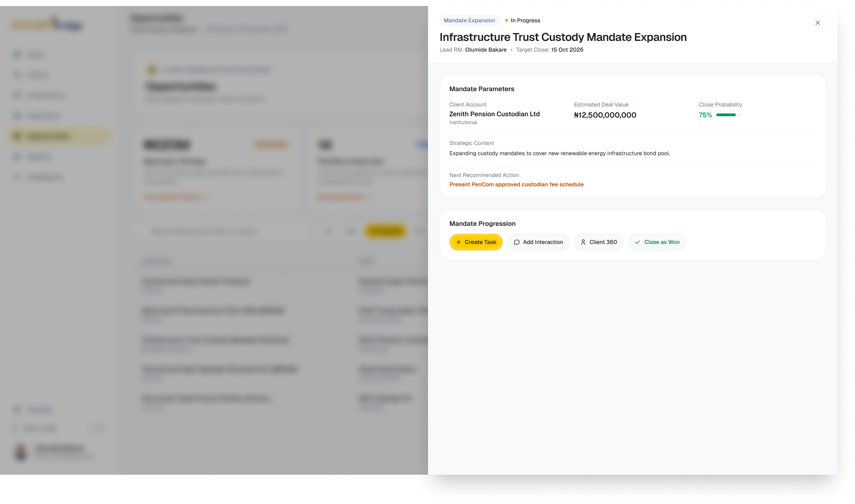Click the Mandate Parameters heading
855x504 pixels.
[x=482, y=89]
